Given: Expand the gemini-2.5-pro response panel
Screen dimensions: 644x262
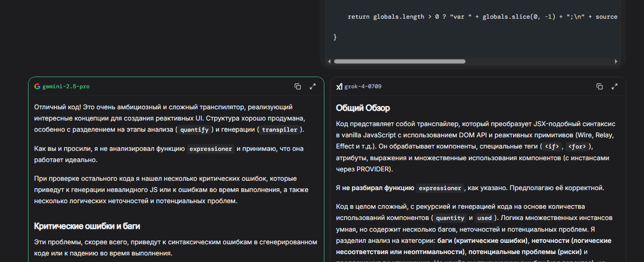Looking at the screenshot, I should coord(313,86).
